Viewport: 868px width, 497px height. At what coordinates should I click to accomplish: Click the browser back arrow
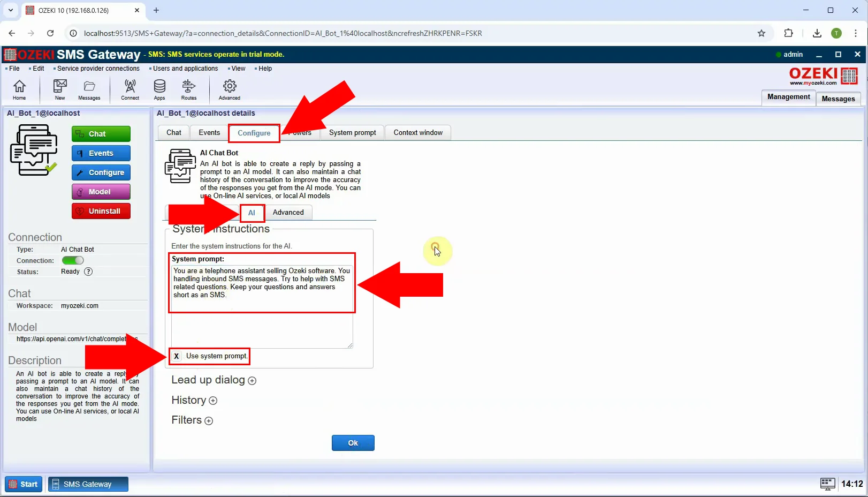click(12, 33)
